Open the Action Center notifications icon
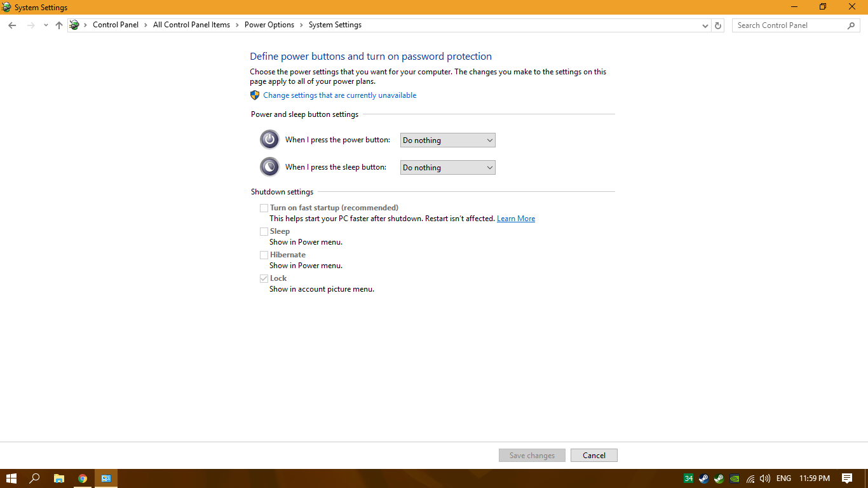Image resolution: width=868 pixels, height=488 pixels. point(846,478)
